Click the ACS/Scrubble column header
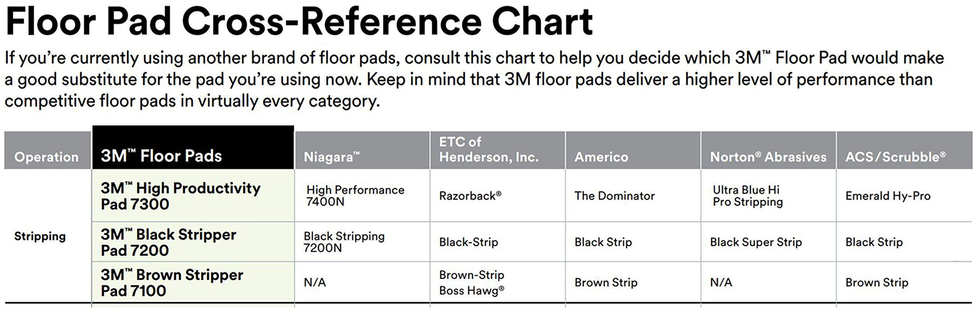This screenshot has width=980, height=311. coord(895,157)
